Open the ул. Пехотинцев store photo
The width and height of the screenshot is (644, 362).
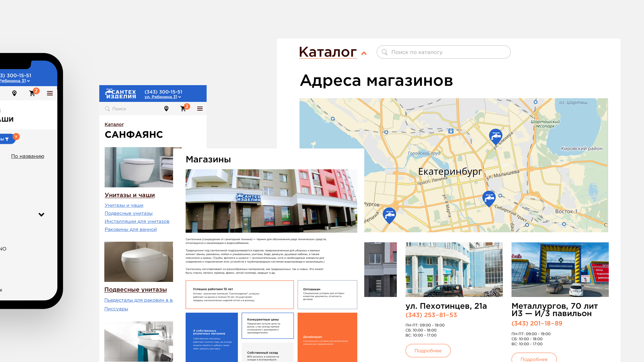(454, 269)
